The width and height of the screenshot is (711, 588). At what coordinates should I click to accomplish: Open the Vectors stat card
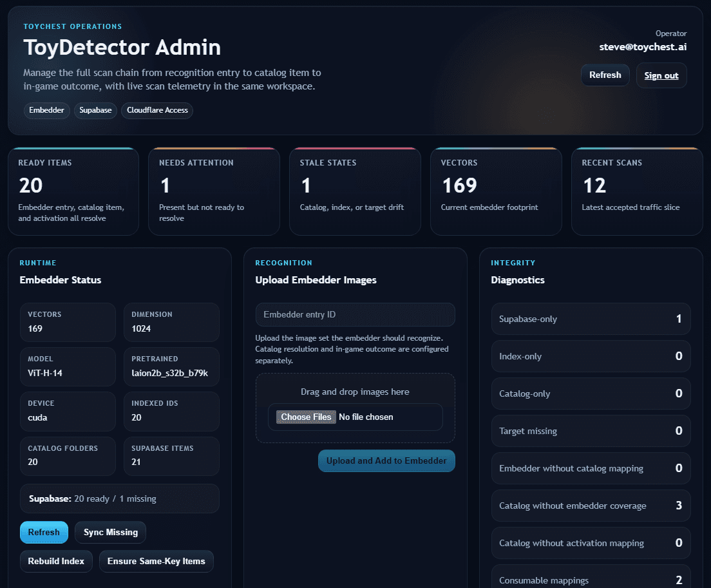[496, 191]
